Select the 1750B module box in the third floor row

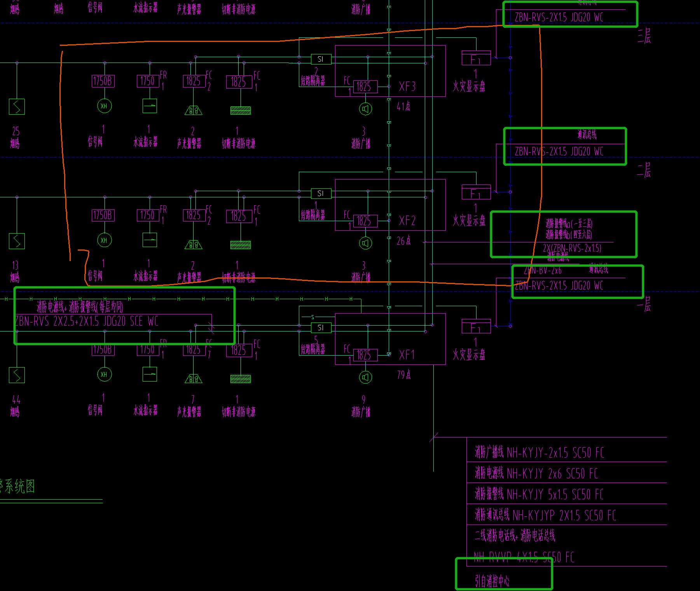(103, 81)
